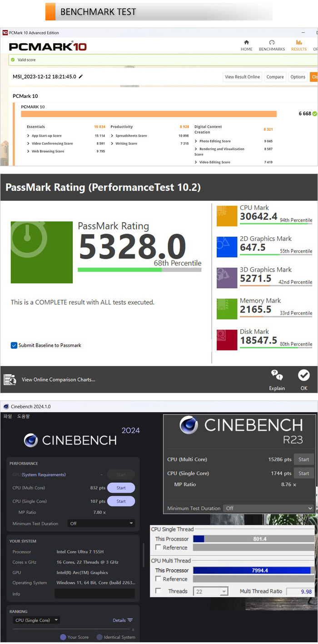
Task: Click View Result Online button
Action: click(x=243, y=77)
